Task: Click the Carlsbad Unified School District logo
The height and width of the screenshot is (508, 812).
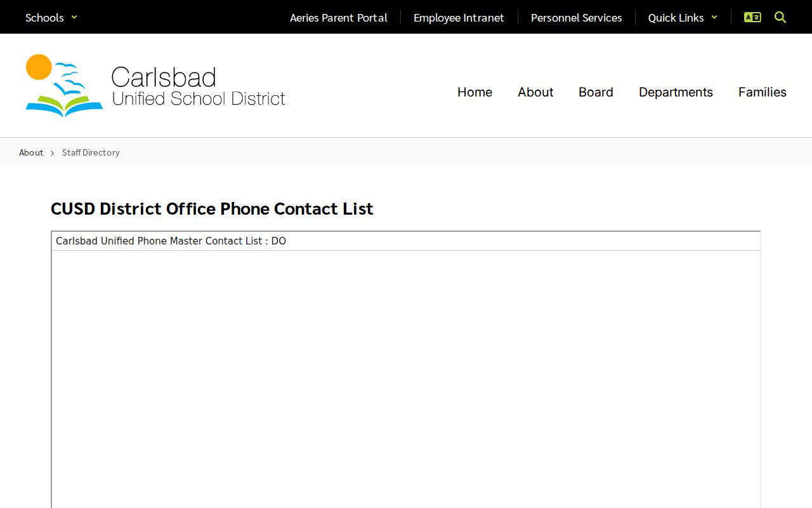Action: tap(155, 86)
